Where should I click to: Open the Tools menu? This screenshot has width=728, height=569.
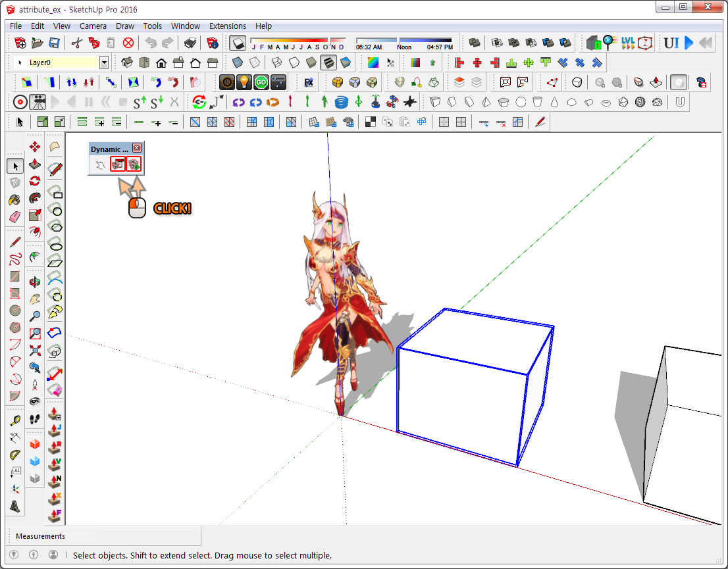click(x=152, y=26)
